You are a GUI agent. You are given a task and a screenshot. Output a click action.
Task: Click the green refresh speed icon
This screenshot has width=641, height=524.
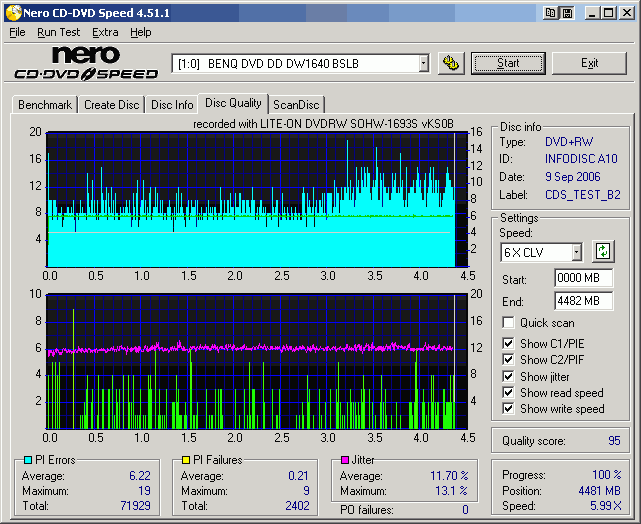603,251
